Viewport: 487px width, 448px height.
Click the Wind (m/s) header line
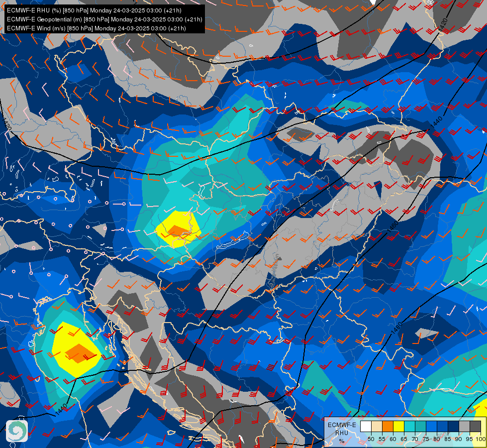[x=97, y=28]
